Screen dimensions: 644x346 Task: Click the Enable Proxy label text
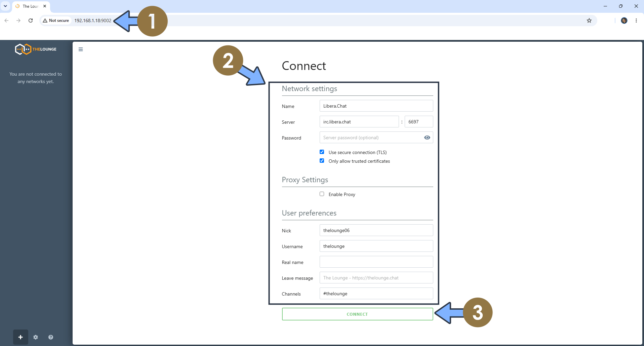pos(342,194)
